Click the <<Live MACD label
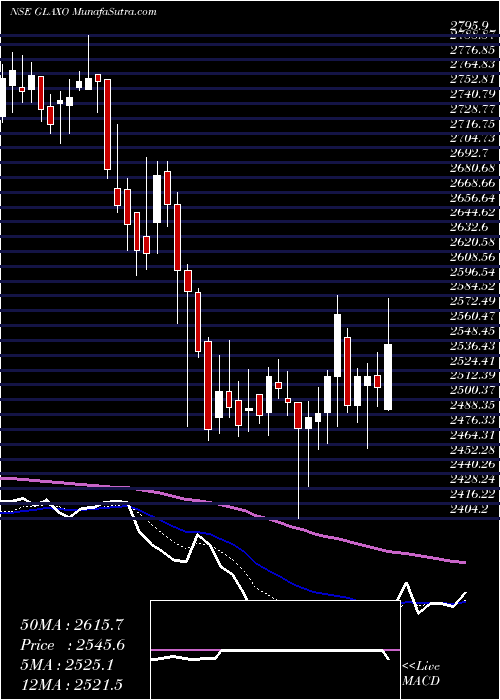This screenshot has height=700, width=500. (421, 674)
